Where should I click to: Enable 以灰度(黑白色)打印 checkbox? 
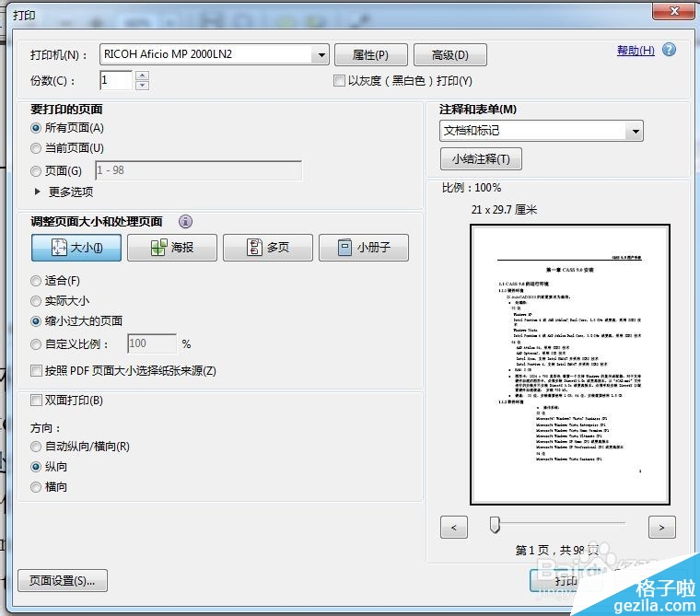340,81
